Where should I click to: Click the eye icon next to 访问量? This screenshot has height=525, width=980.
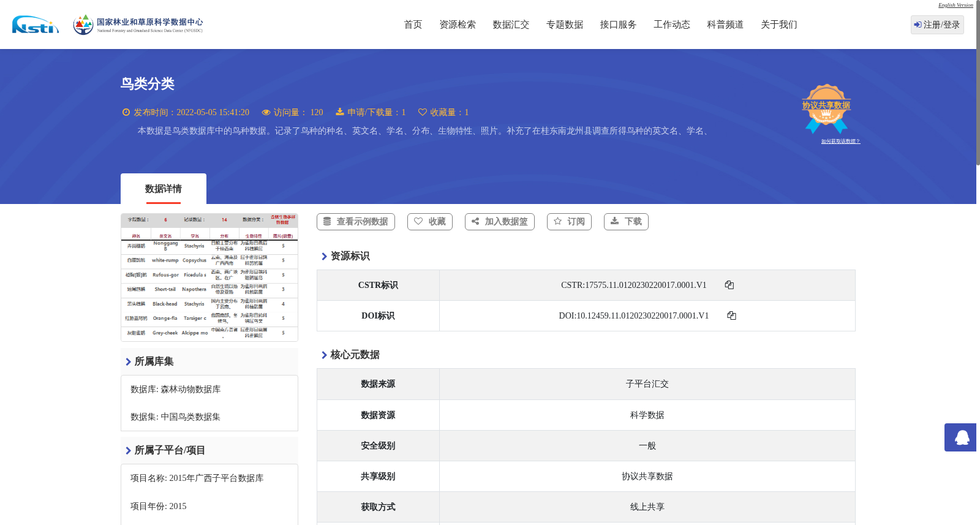[x=266, y=112]
